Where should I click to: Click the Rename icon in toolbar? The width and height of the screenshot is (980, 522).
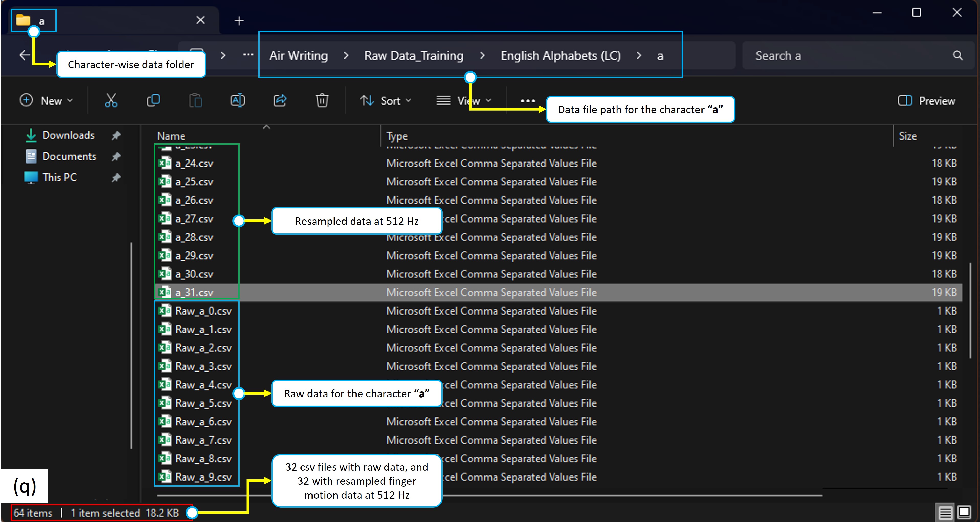(x=237, y=101)
